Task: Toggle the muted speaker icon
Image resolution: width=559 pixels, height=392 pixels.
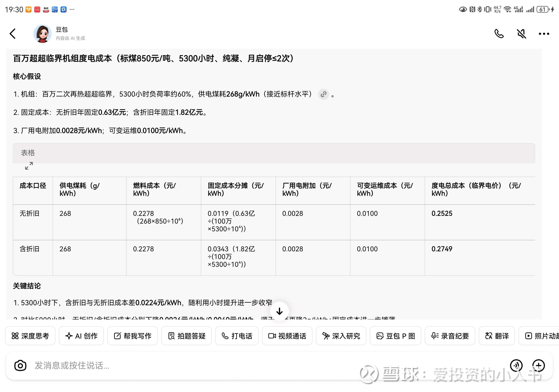Action: 521,34
